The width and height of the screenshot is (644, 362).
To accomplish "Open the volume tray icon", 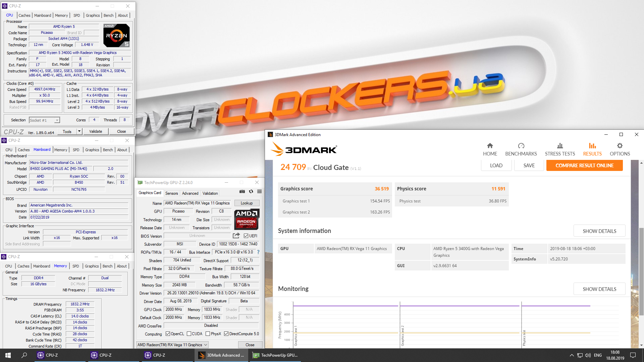I will point(588,355).
